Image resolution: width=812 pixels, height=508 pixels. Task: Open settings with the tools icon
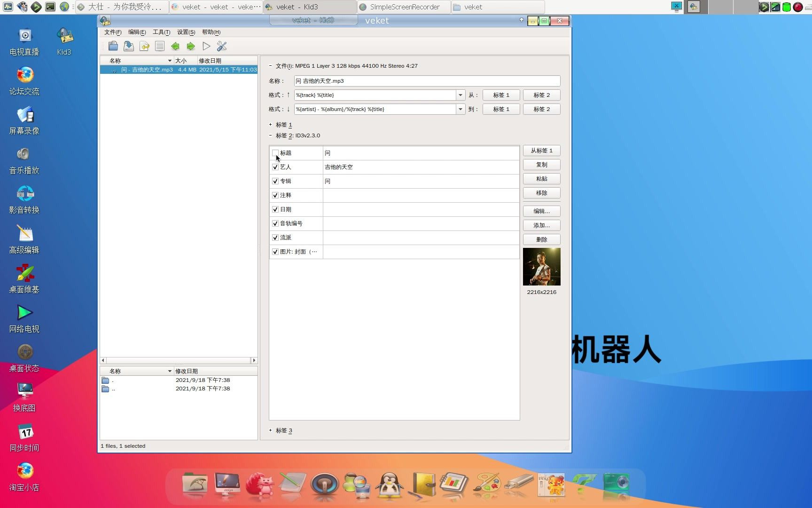221,46
